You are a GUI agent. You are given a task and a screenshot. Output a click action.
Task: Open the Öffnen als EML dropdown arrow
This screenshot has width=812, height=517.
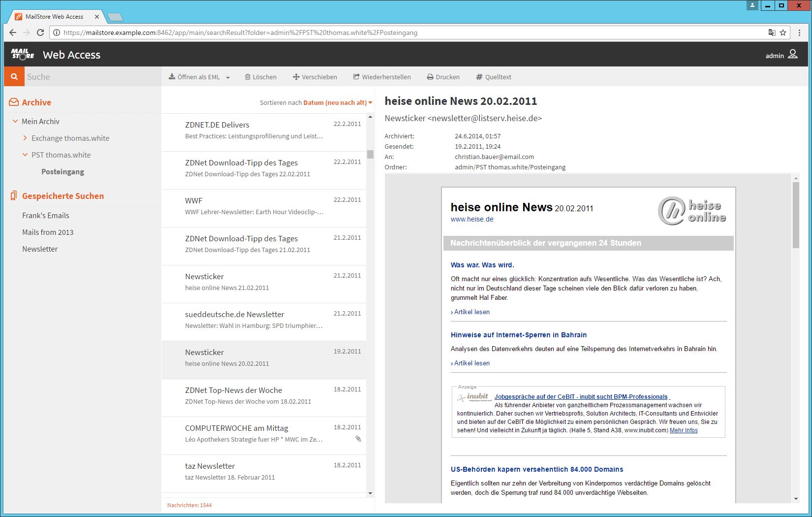[x=228, y=77]
